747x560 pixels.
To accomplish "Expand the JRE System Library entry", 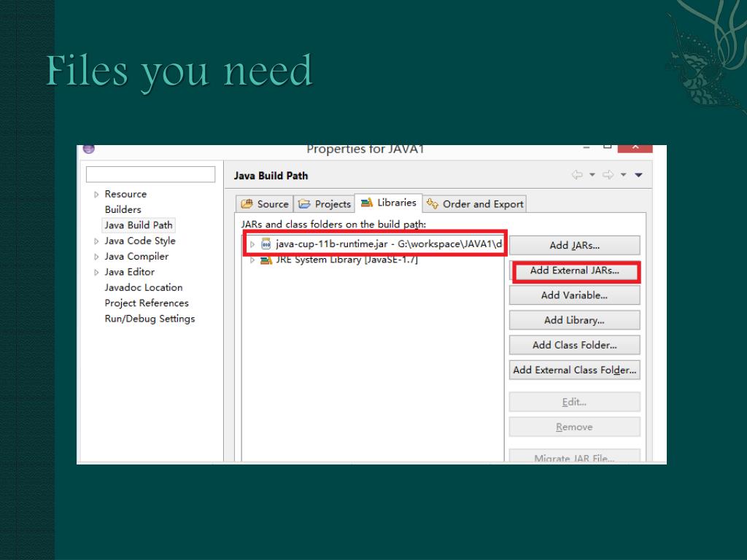I will point(252,260).
